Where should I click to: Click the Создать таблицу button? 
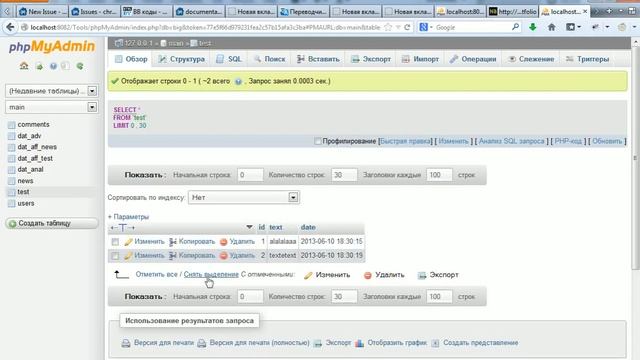(52, 223)
